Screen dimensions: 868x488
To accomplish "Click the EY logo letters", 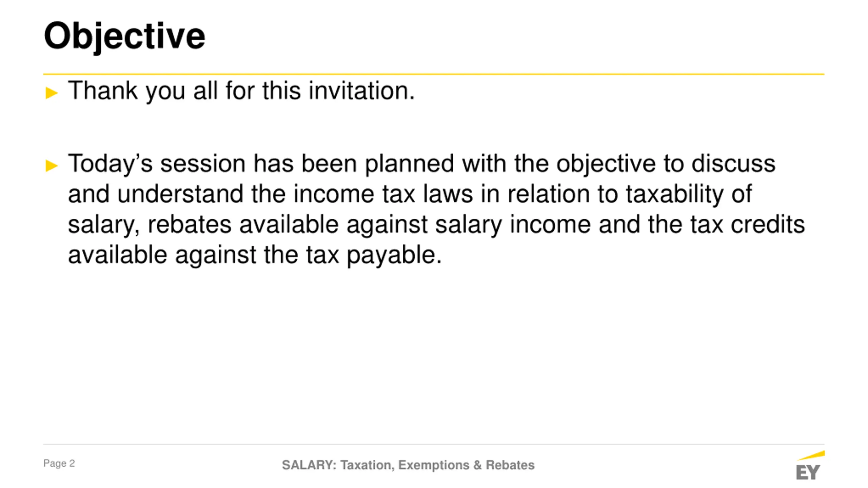I will (x=808, y=472).
